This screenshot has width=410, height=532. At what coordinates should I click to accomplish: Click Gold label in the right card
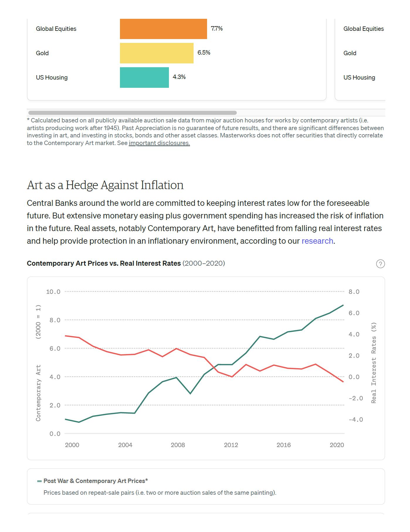coord(350,53)
